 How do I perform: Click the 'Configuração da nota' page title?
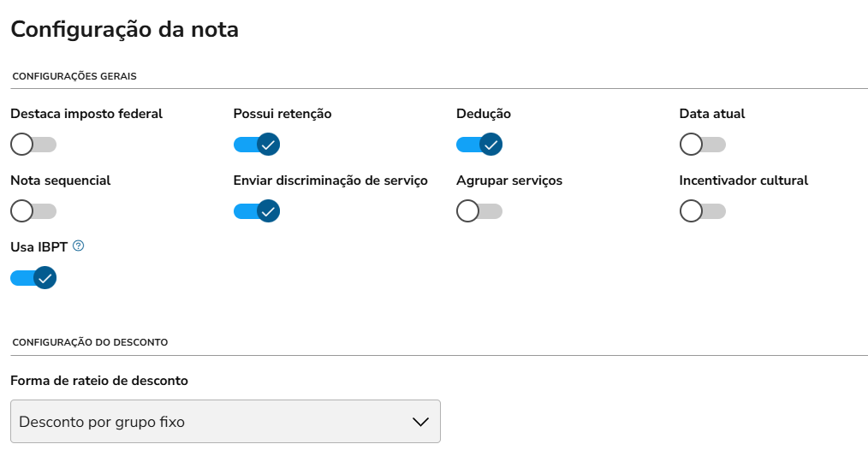[124, 29]
